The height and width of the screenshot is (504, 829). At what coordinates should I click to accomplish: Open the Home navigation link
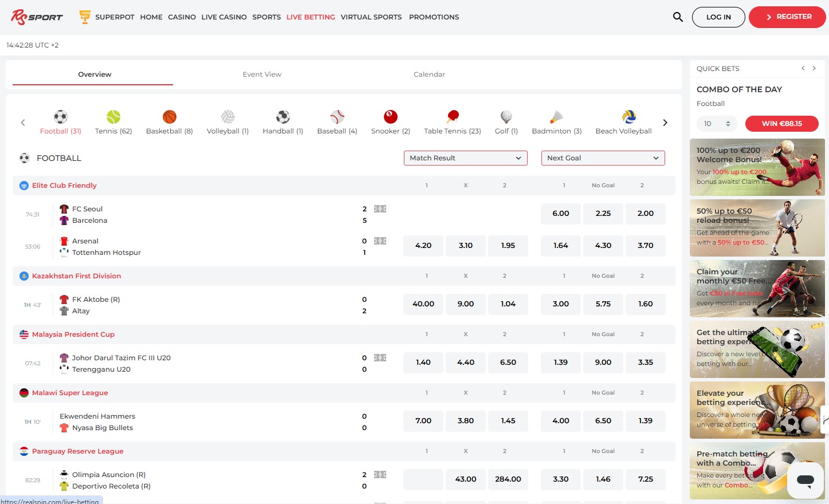click(x=151, y=17)
